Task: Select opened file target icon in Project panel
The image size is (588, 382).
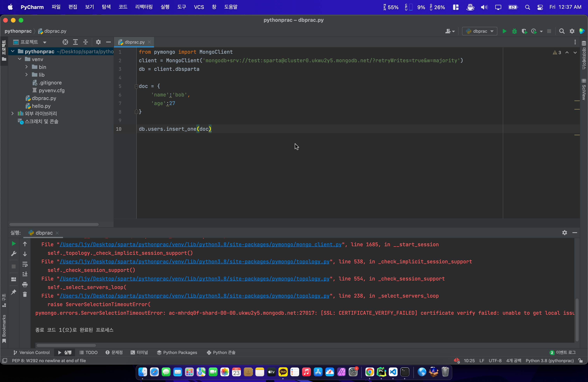Action: [x=65, y=42]
